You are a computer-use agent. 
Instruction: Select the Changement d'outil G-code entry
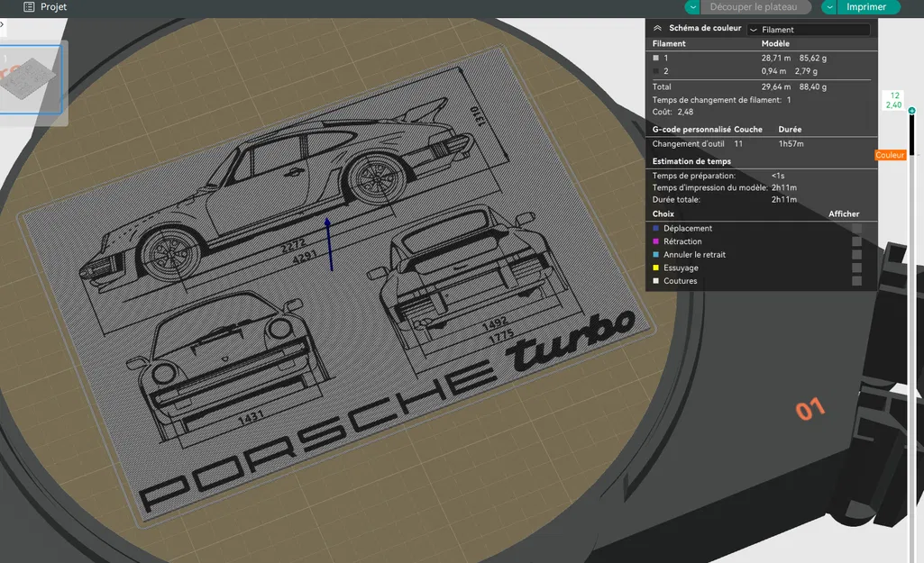click(688, 144)
